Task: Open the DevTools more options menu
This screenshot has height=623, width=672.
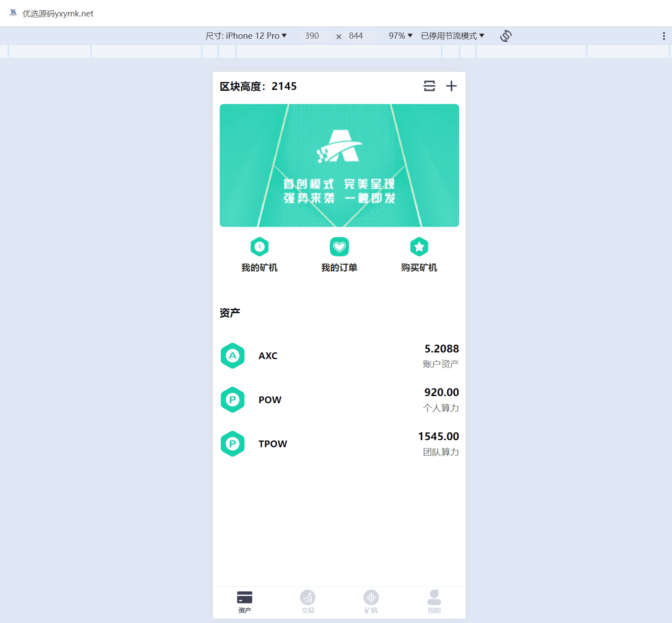Action: coord(664,36)
